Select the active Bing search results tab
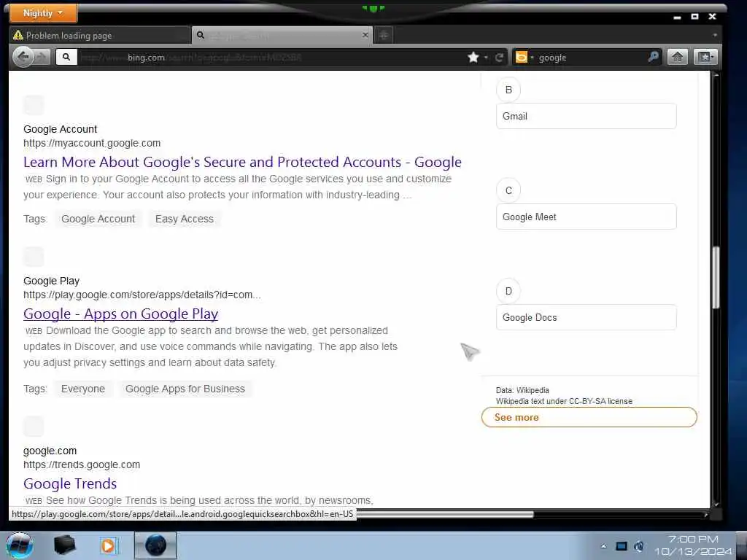The width and height of the screenshot is (747, 560). (x=282, y=35)
